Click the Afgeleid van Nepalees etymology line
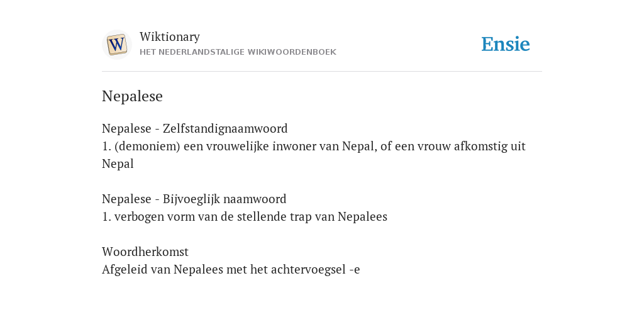Screen dimensions: 644x322 (231, 269)
